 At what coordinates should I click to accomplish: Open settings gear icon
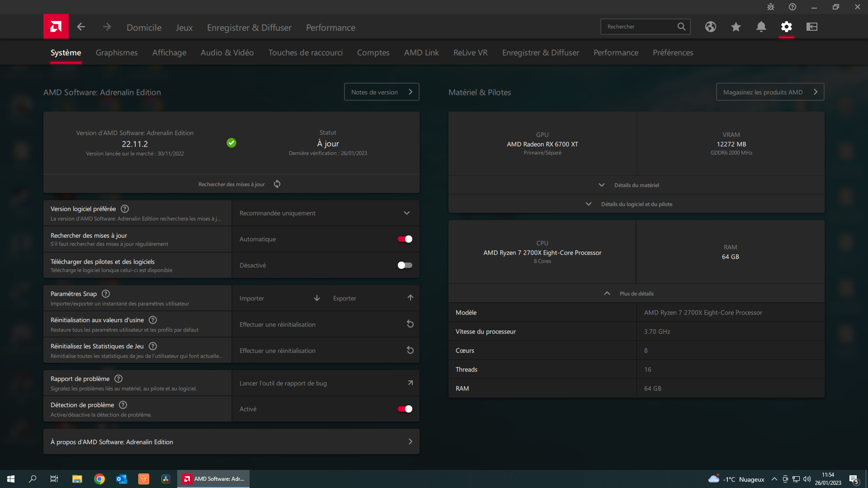pos(787,27)
